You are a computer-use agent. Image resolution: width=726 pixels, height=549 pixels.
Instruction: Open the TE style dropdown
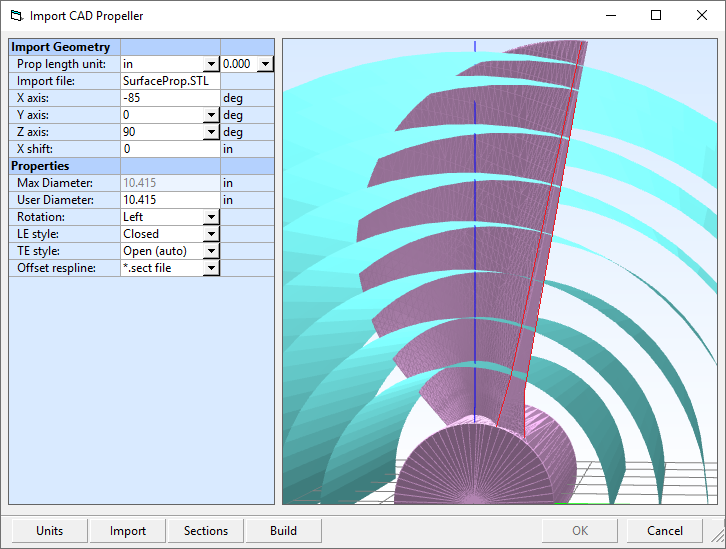210,251
